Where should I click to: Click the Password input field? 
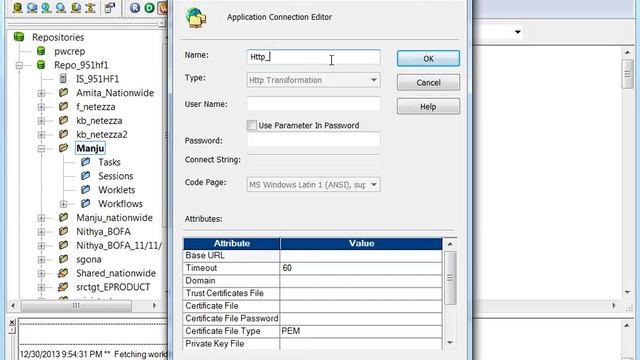point(313,140)
